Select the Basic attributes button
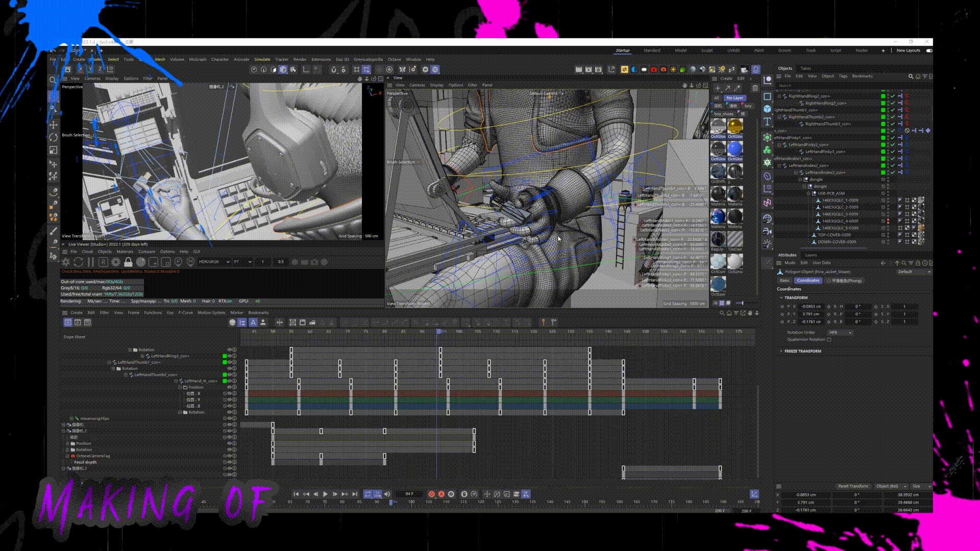This screenshot has width=980, height=551. pyautogui.click(x=785, y=280)
